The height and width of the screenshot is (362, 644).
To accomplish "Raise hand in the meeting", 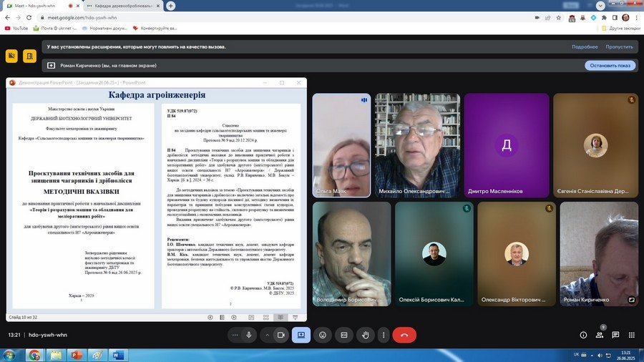I will click(365, 335).
